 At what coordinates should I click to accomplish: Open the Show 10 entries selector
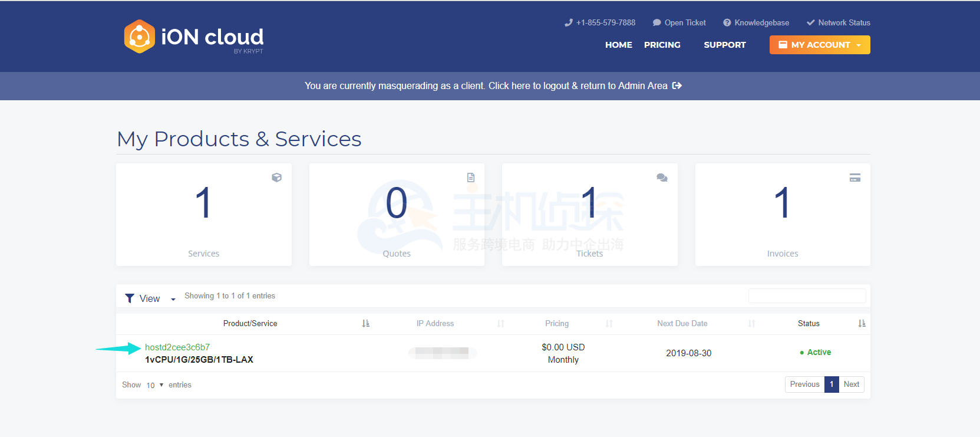[x=154, y=385]
